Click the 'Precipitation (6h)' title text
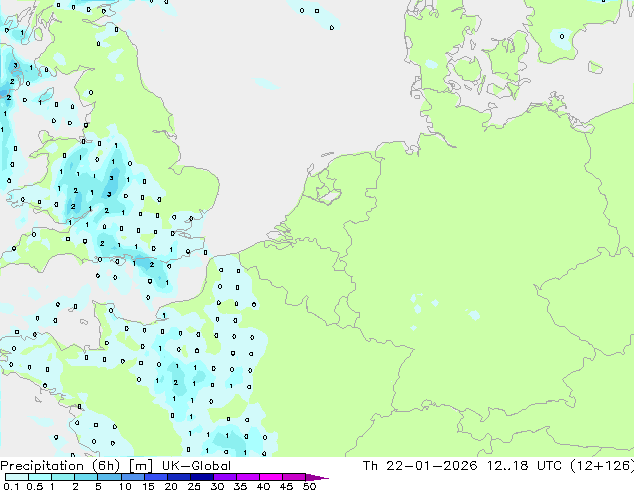634x490 pixels. tap(60, 466)
